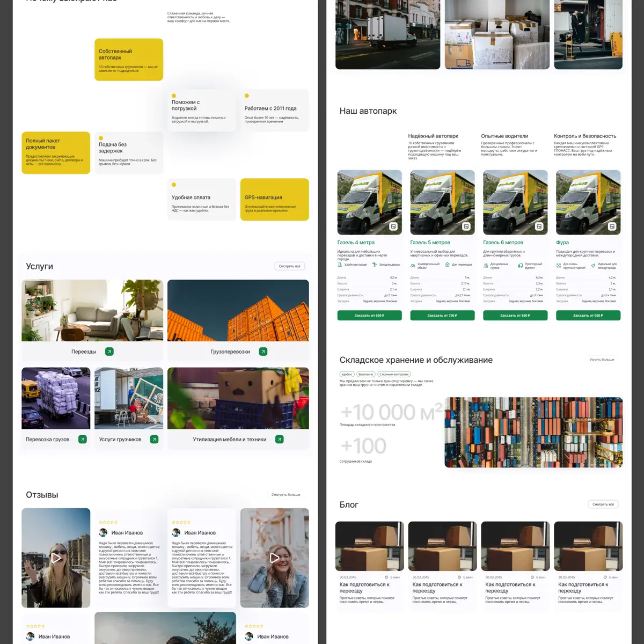This screenshot has width=644, height=644.
Task: Click gallery icon on Газель 5 метров photo
Action: (x=466, y=226)
